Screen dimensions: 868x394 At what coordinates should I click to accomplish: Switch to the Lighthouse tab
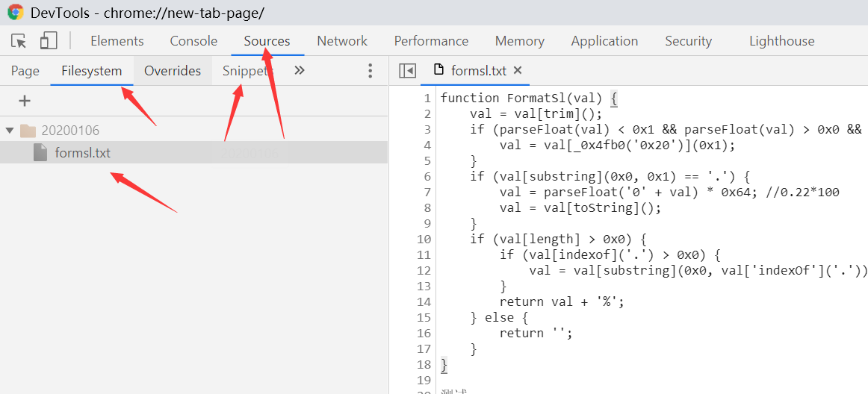pyautogui.click(x=781, y=41)
